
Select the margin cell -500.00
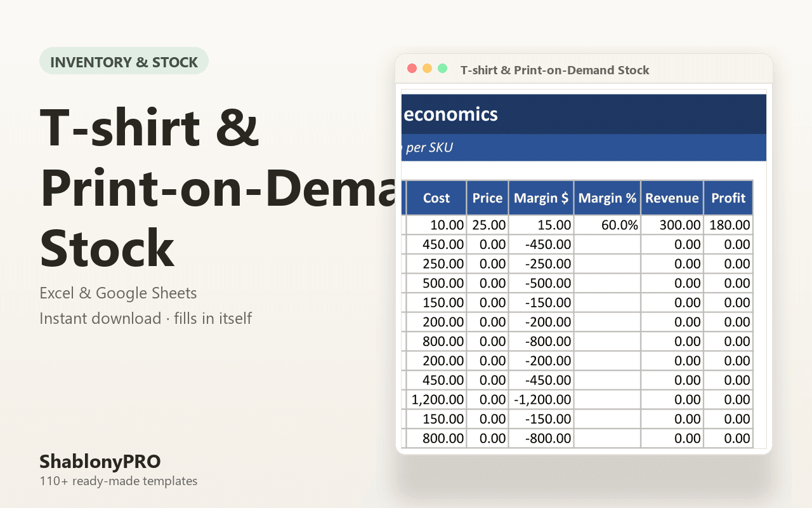[x=541, y=283]
